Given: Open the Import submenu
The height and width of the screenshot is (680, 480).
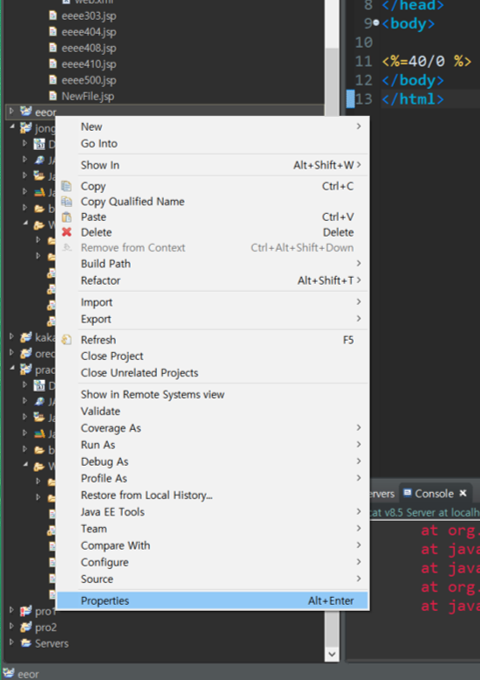Looking at the screenshot, I should coord(212,302).
